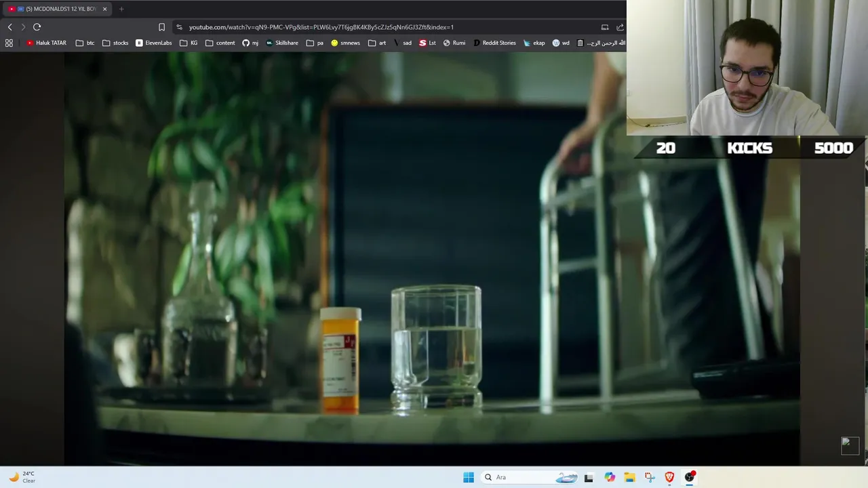Open picture-in-picture icon in address bar

(x=605, y=27)
